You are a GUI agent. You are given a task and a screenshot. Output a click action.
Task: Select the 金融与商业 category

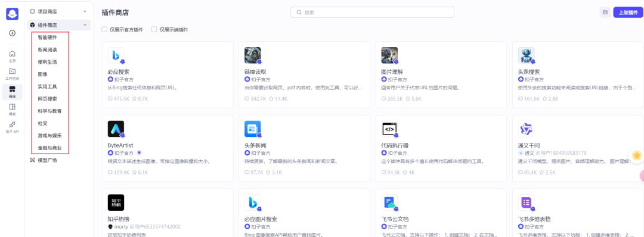(x=49, y=148)
